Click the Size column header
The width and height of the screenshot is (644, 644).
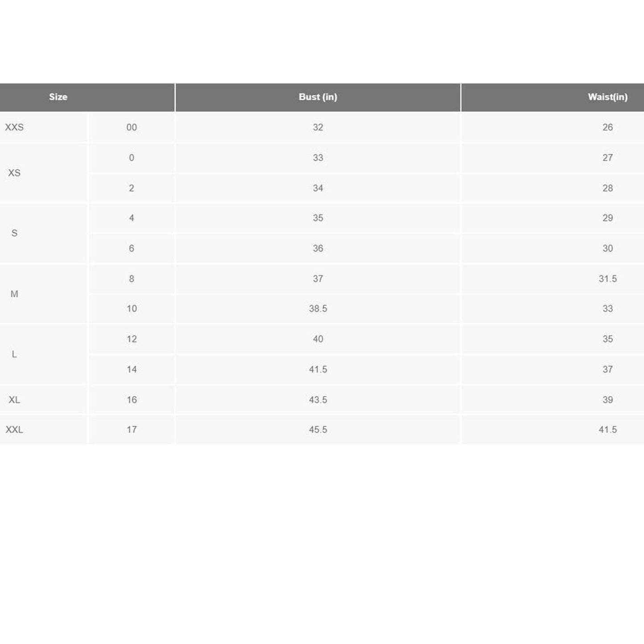coord(58,97)
